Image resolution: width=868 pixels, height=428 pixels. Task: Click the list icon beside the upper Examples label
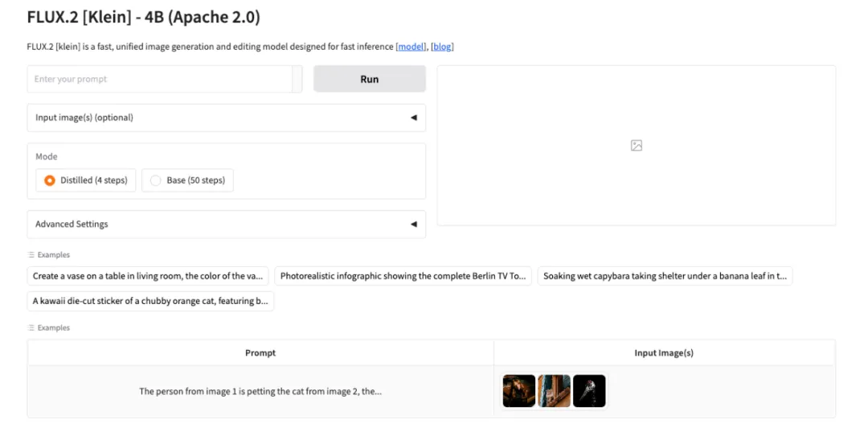coord(31,255)
